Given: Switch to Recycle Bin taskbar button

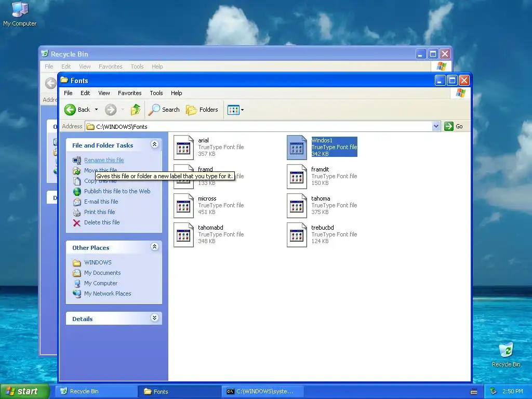Looking at the screenshot, I should (x=97, y=392).
